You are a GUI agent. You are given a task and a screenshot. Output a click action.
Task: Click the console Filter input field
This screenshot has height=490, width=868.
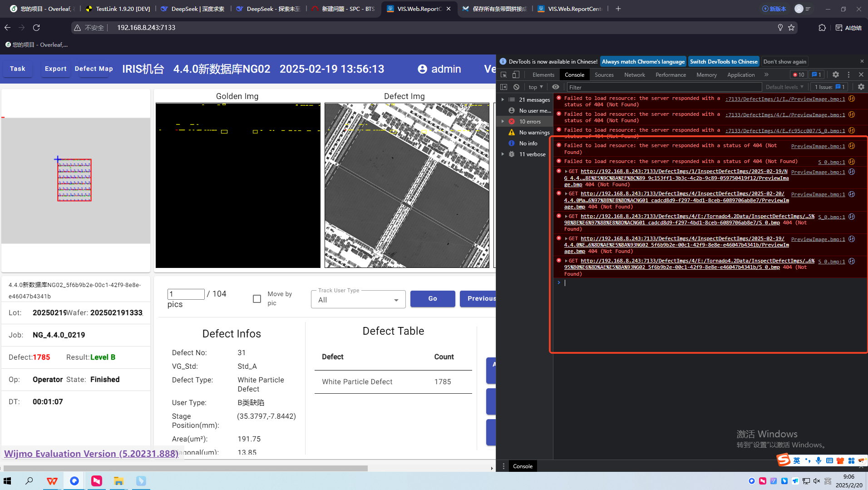pos(664,87)
